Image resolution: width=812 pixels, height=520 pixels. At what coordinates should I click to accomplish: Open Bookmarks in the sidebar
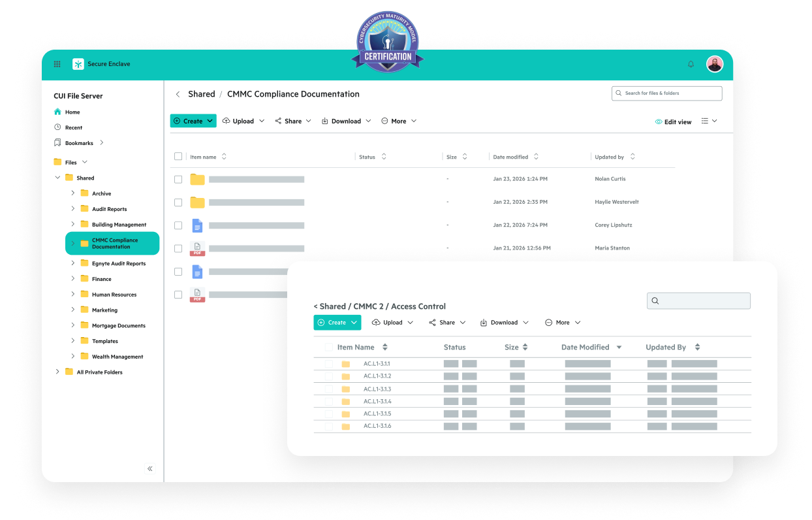click(x=73, y=143)
